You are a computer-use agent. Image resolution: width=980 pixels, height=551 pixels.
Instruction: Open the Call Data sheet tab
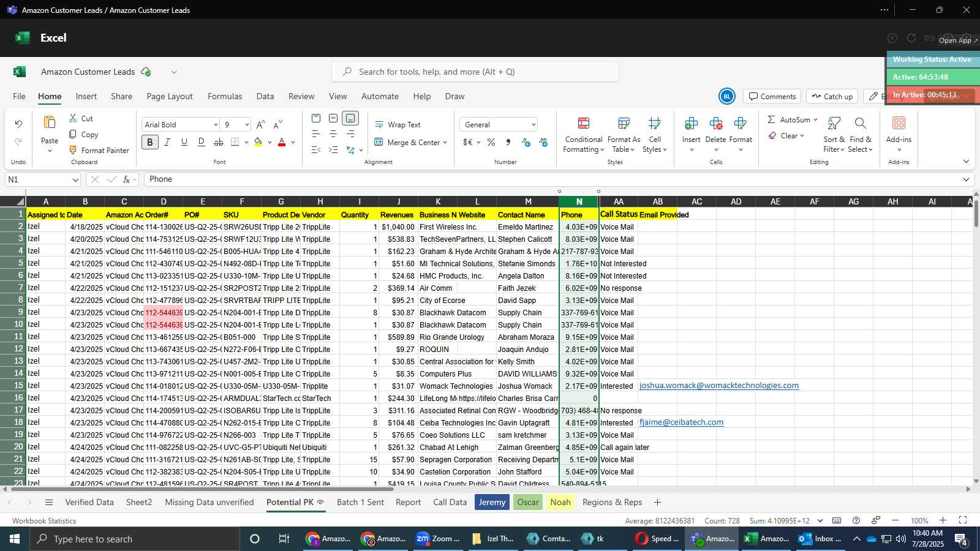[x=450, y=502]
